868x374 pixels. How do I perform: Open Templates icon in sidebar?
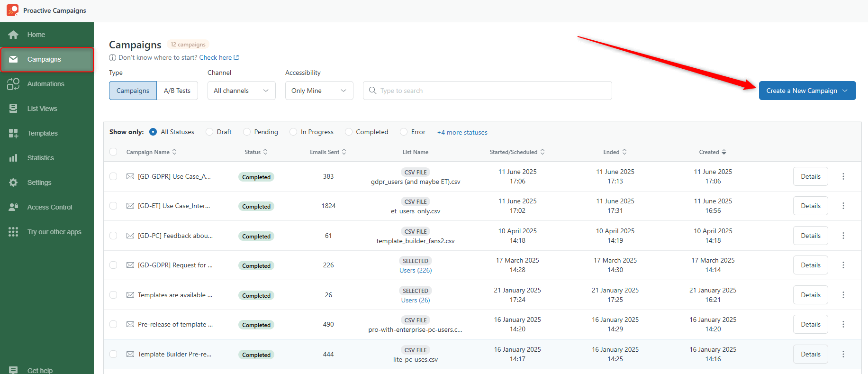13,133
